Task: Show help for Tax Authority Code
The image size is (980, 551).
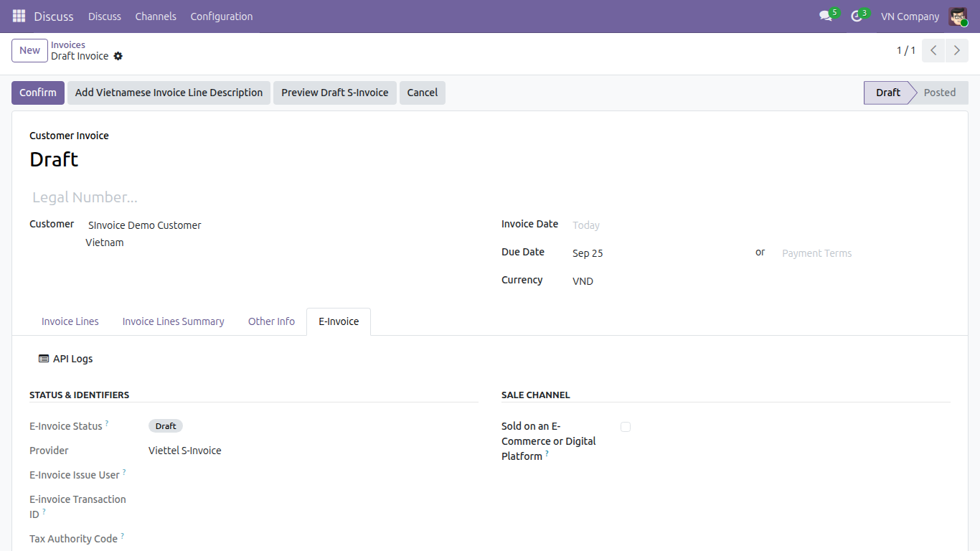Action: tap(122, 536)
